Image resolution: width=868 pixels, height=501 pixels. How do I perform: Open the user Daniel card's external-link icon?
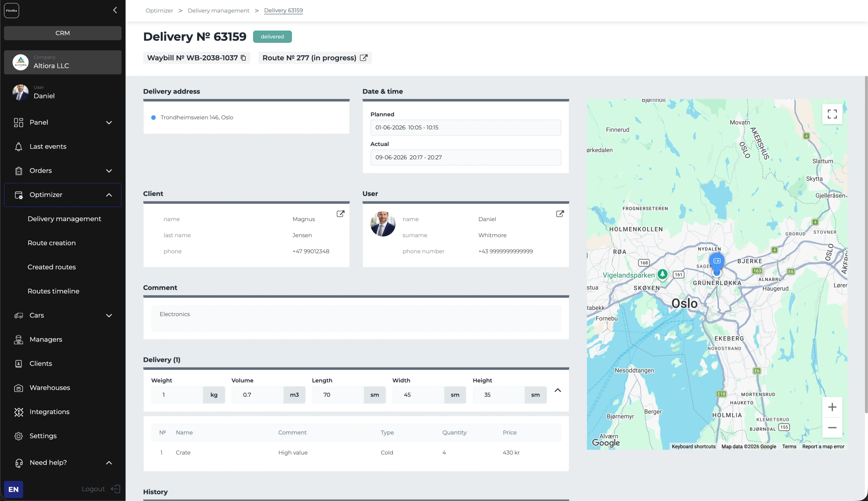coord(560,214)
